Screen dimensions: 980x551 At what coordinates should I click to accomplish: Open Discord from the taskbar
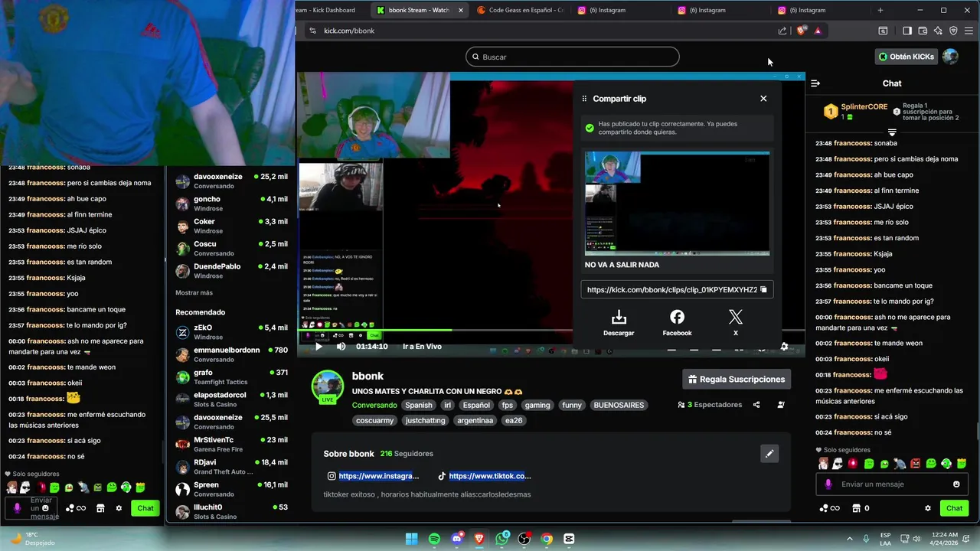point(457,539)
